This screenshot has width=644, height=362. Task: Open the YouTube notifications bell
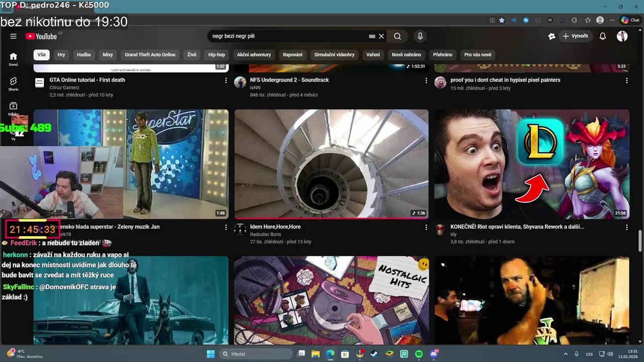tap(603, 36)
